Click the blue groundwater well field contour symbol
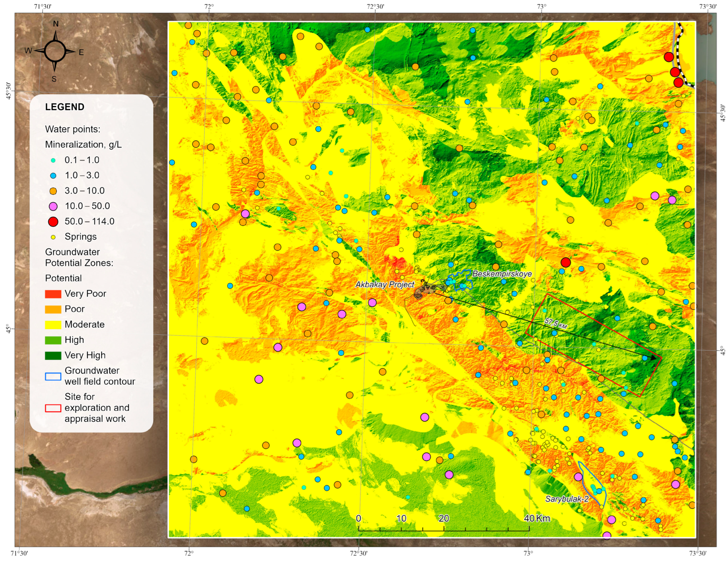This screenshot has width=728, height=561. click(x=53, y=376)
